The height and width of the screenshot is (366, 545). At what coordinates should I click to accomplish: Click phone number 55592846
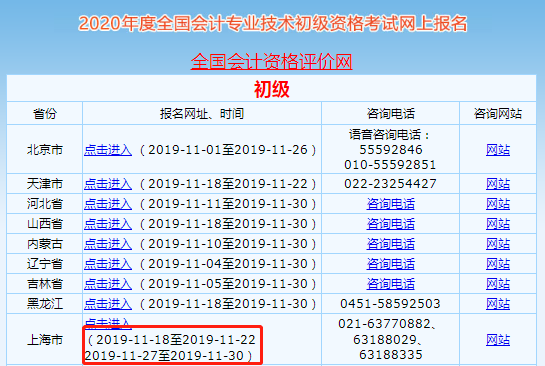click(x=391, y=150)
